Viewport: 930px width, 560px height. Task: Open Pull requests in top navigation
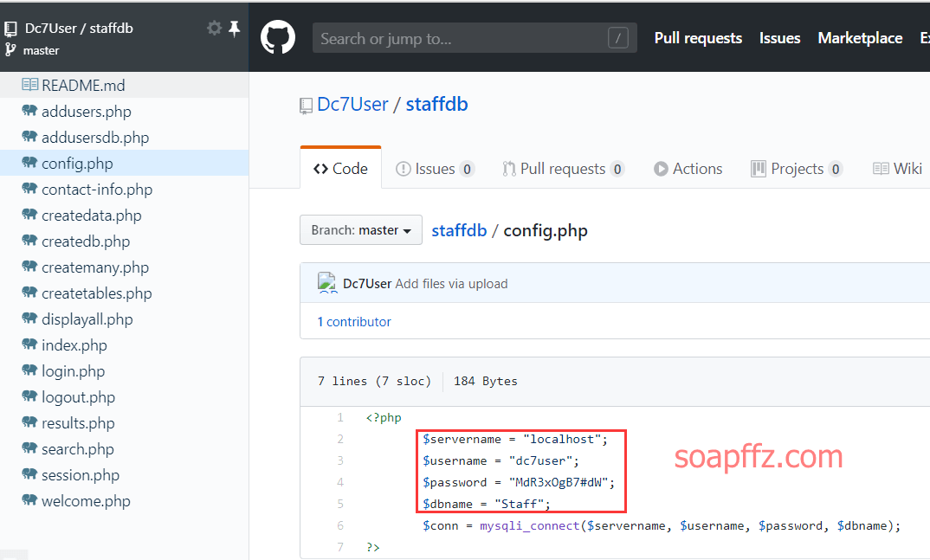click(x=698, y=38)
